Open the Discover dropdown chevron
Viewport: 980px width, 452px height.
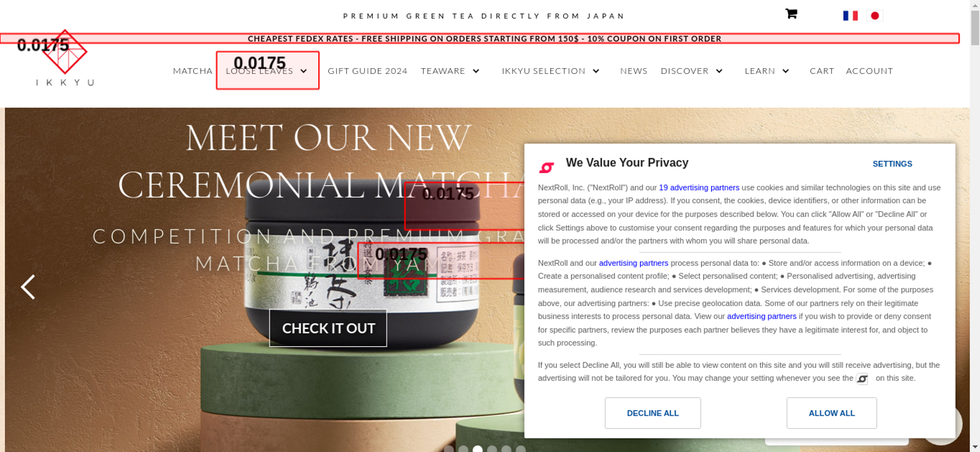[719, 71]
